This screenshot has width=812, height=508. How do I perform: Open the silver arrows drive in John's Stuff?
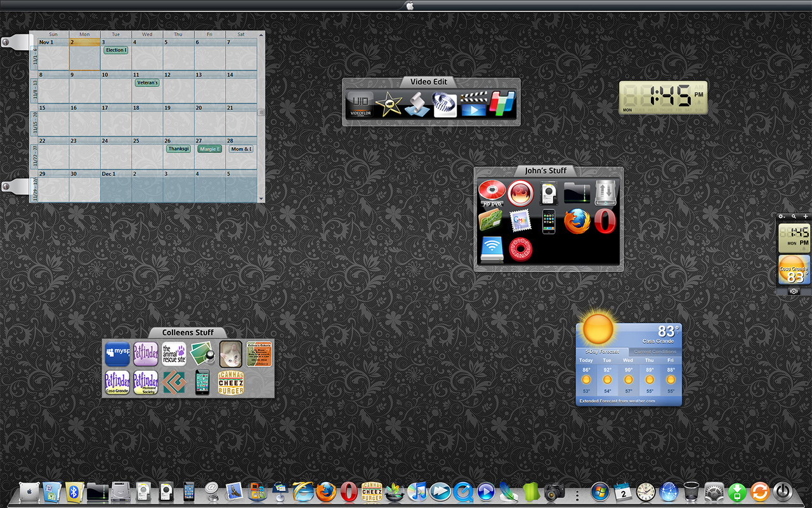605,192
